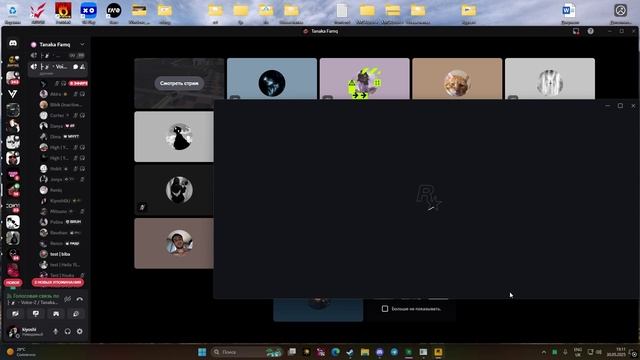This screenshot has height=360, width=640.
Task: Open the inbox icon in Discord title bar
Action: tap(576, 31)
